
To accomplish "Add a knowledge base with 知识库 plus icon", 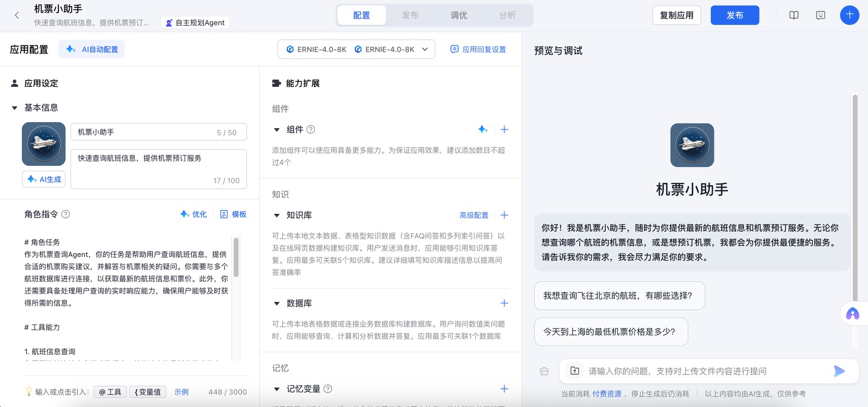I will pyautogui.click(x=504, y=215).
